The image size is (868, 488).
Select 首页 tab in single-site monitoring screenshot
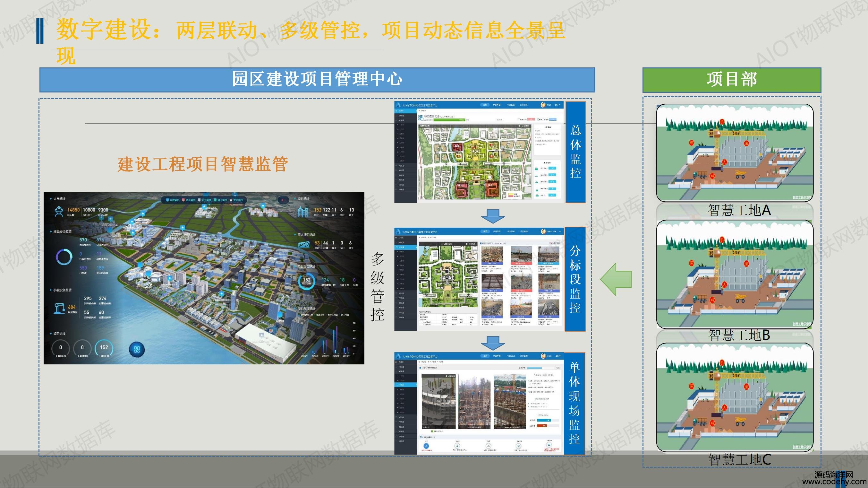coord(485,356)
